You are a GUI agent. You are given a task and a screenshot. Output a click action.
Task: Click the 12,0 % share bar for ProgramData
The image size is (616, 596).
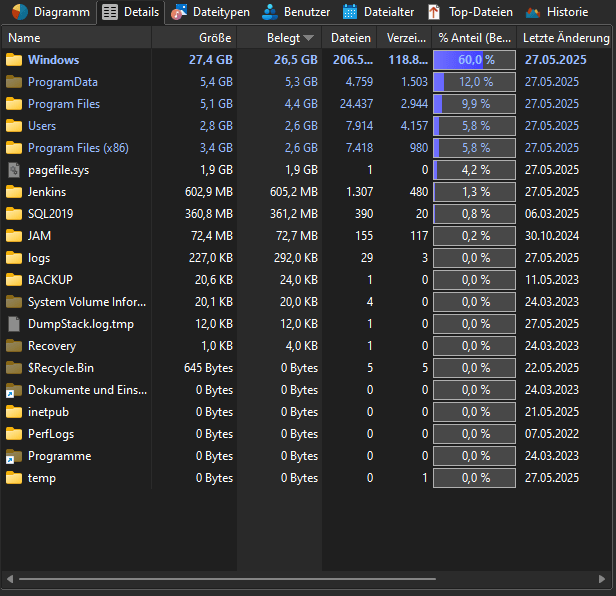pos(474,82)
